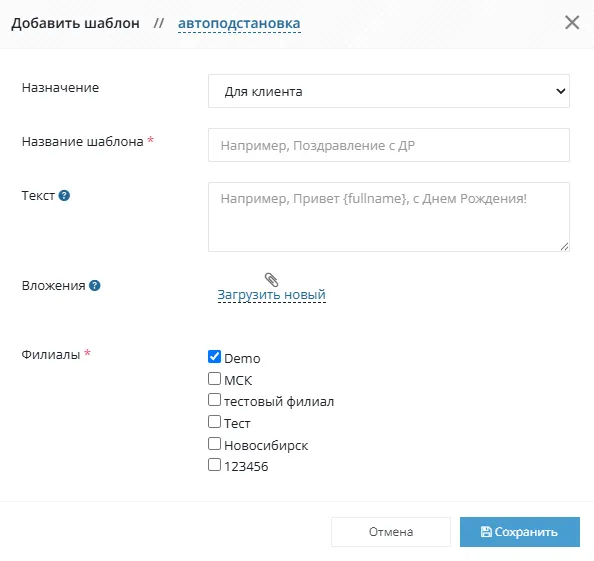Select the Новосибирск branch checkbox
The height and width of the screenshot is (561, 594).
214,443
